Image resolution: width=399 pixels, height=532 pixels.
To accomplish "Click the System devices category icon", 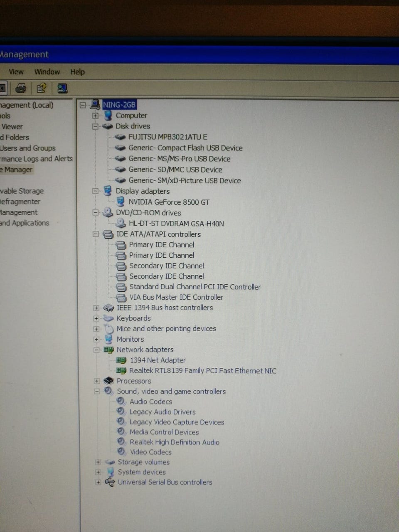I will coord(110,472).
